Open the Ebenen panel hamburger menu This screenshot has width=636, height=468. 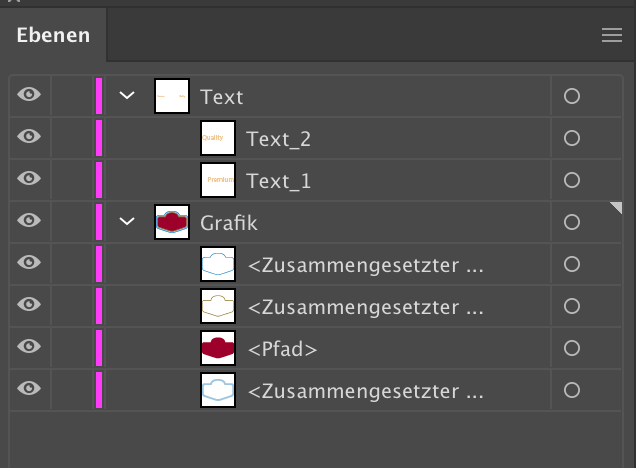tap(611, 36)
